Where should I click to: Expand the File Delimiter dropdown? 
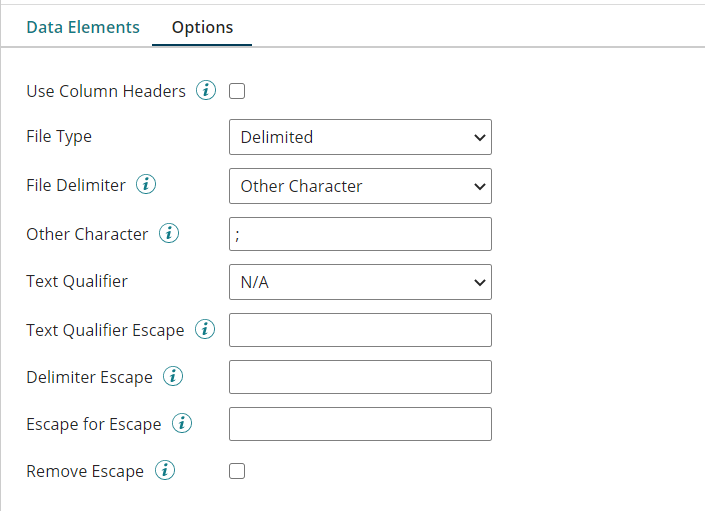point(360,186)
